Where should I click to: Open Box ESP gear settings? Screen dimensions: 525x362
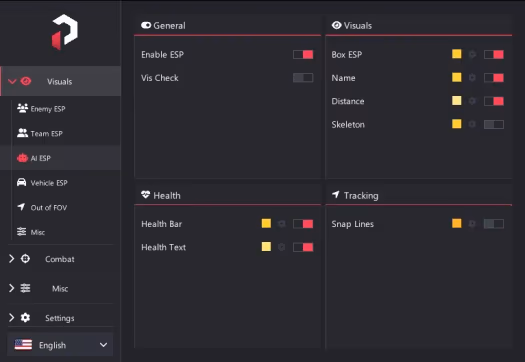(472, 54)
